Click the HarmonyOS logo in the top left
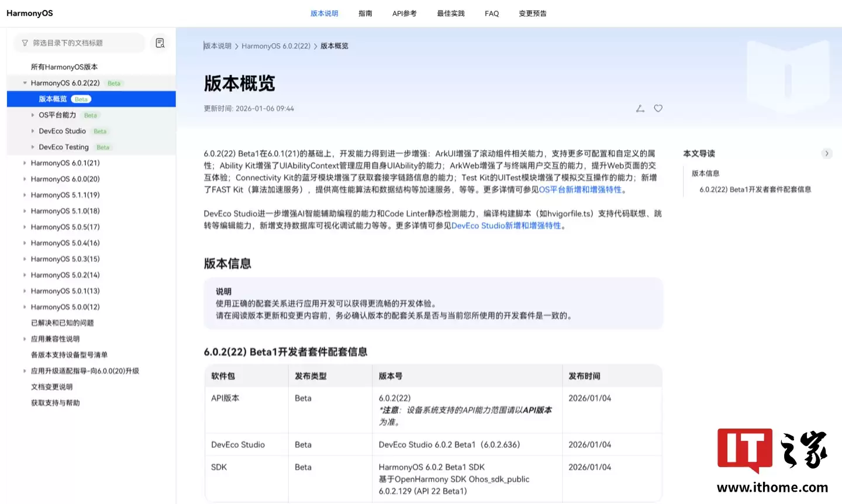The image size is (842, 504). point(29,13)
